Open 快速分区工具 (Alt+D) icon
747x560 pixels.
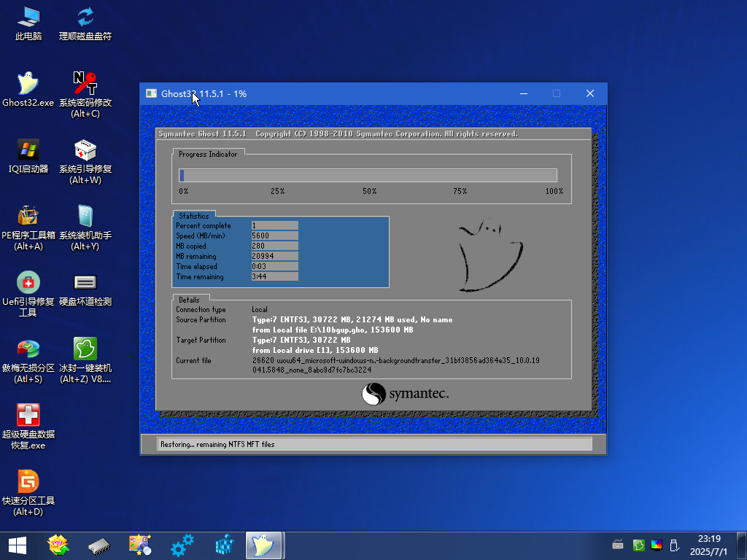pos(28,494)
